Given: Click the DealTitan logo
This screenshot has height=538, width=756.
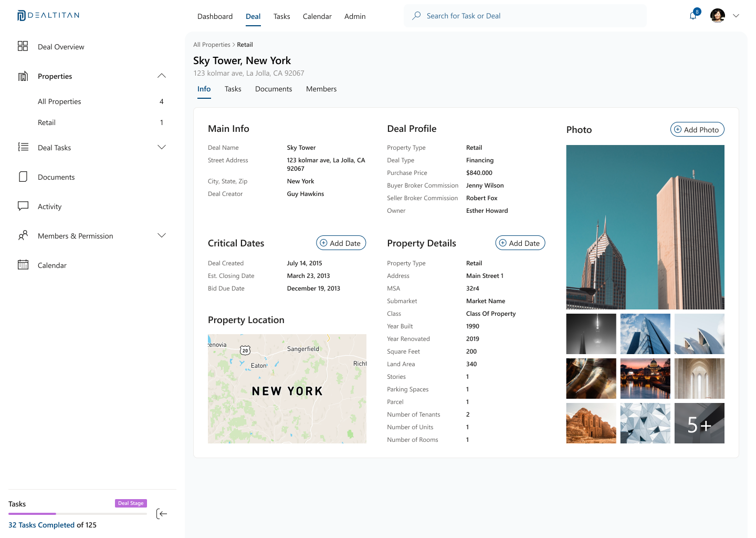Looking at the screenshot, I should pyautogui.click(x=48, y=15).
